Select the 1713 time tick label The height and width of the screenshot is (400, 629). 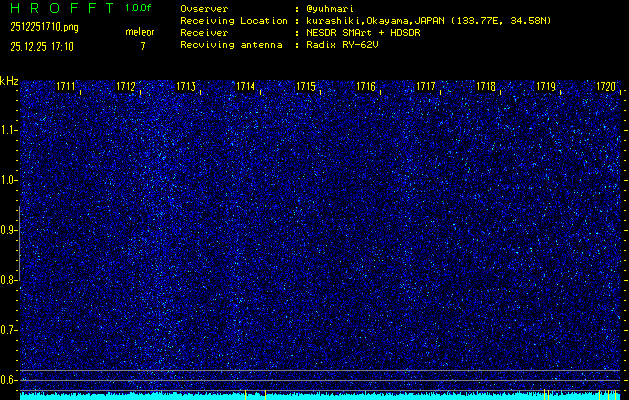coord(186,88)
